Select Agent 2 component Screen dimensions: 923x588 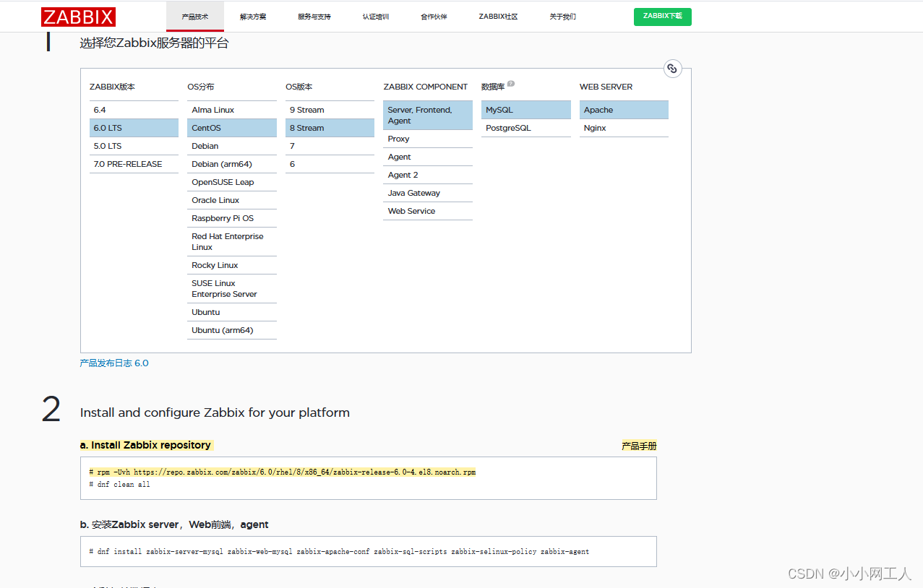coord(428,175)
